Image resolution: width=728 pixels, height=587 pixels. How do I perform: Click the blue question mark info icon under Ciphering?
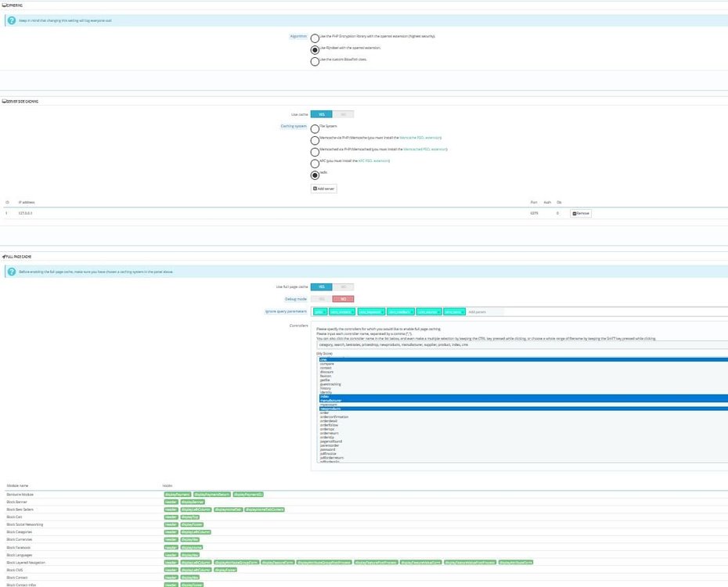12,20
